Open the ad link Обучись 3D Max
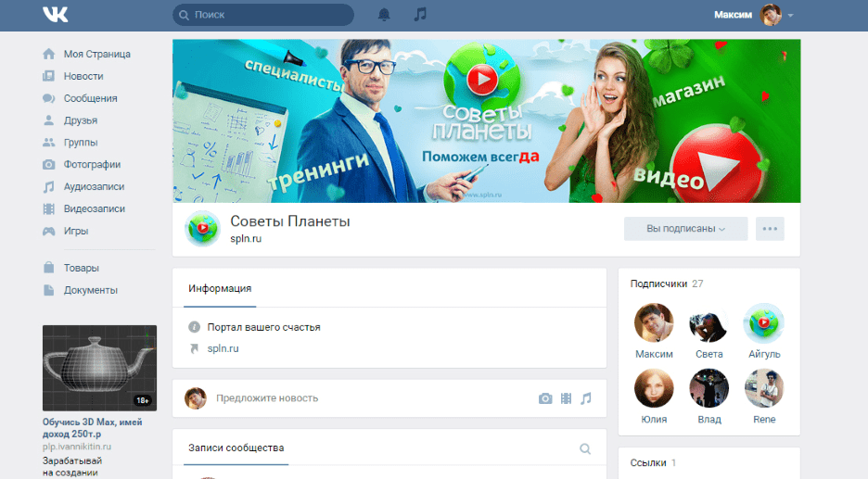Viewport: 868px width, 479px height. point(93,427)
